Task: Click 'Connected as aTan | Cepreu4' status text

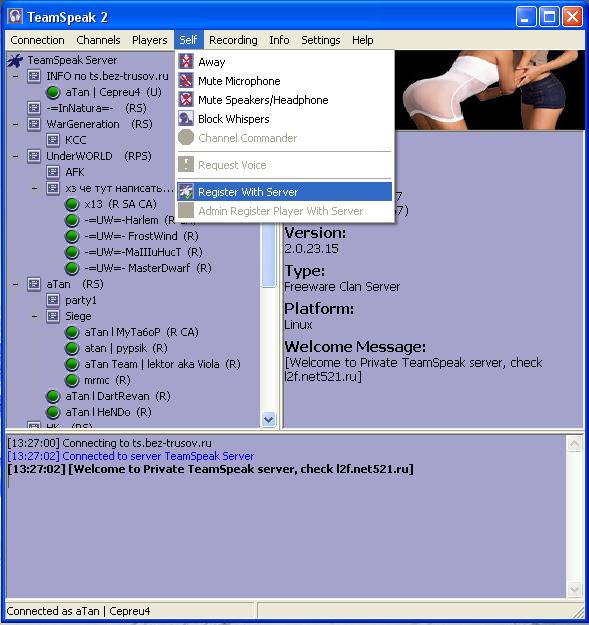Action: (79, 611)
